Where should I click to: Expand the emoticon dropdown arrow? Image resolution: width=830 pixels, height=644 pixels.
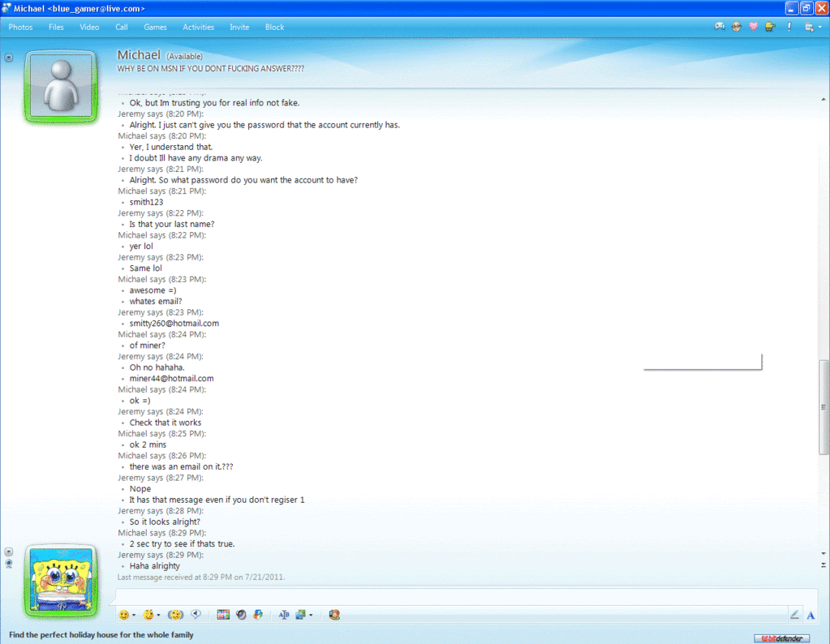pyautogui.click(x=134, y=615)
